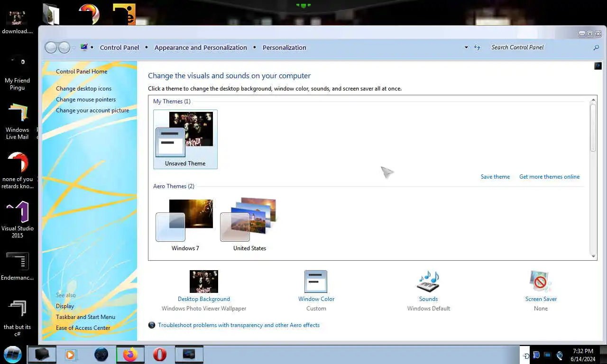
Task: Go to Appearance and Personalization breadcrumb
Action: (x=201, y=47)
